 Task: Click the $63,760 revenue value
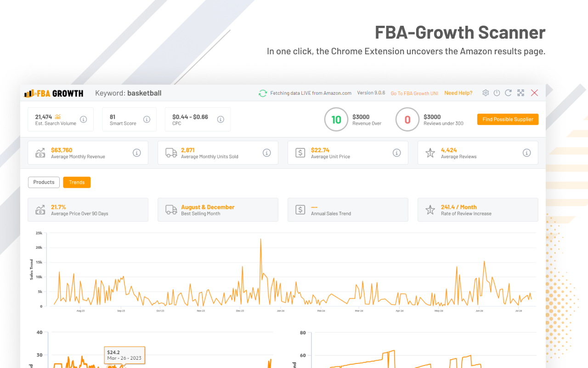tap(62, 150)
